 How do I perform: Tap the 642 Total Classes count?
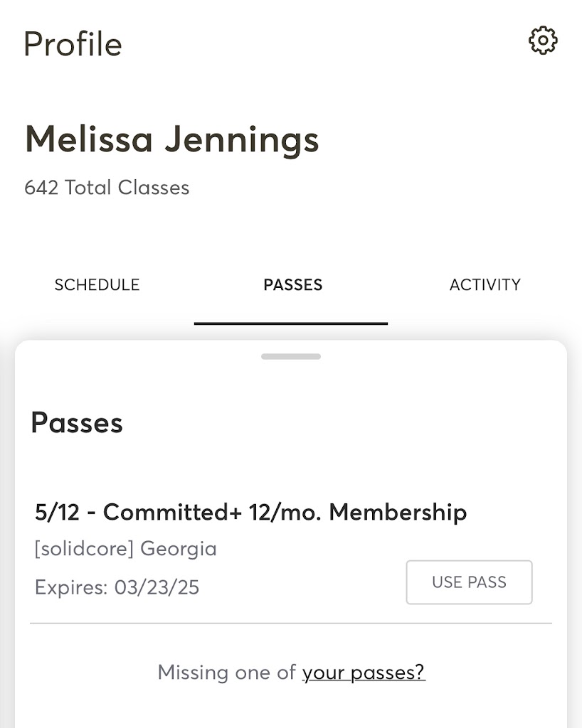[107, 188]
